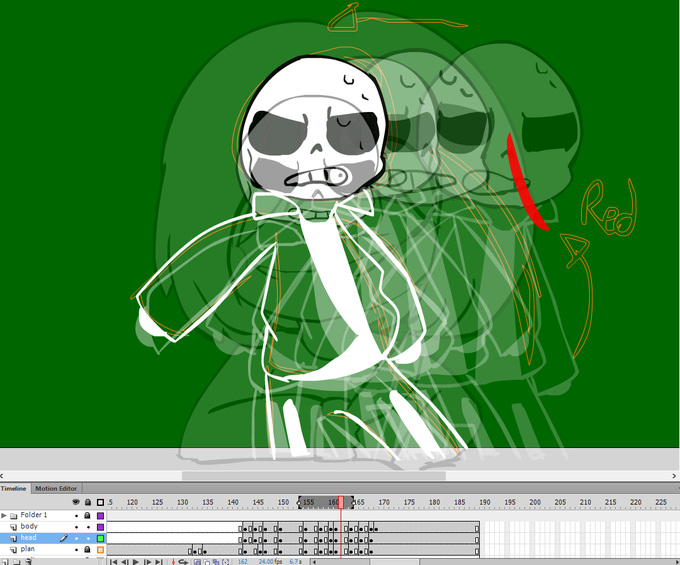
Task: Unlock the plan layer via padlock
Action: (x=88, y=549)
